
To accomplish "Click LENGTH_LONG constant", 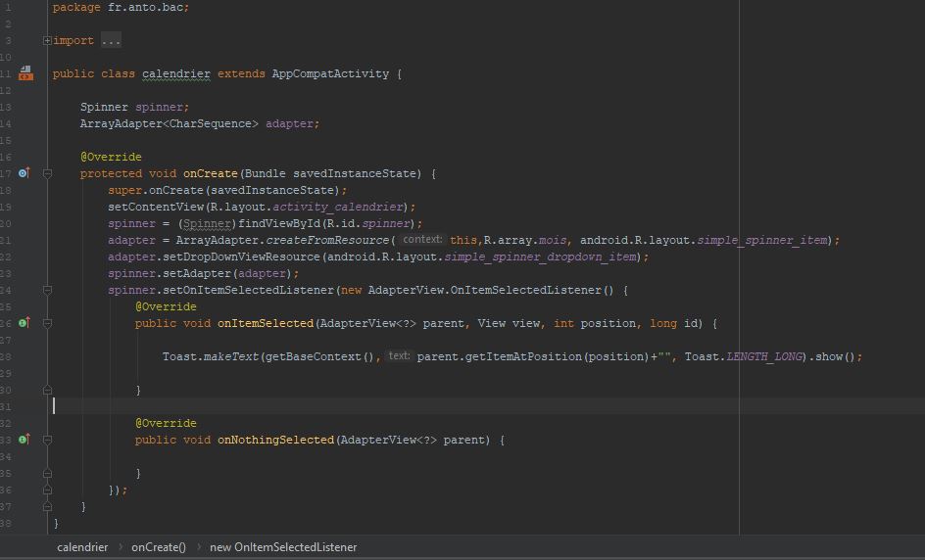I will [764, 356].
